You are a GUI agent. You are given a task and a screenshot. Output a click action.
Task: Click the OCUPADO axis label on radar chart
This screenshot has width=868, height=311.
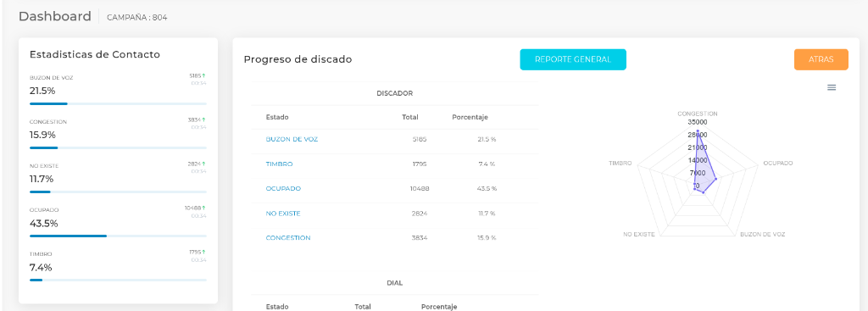778,164
